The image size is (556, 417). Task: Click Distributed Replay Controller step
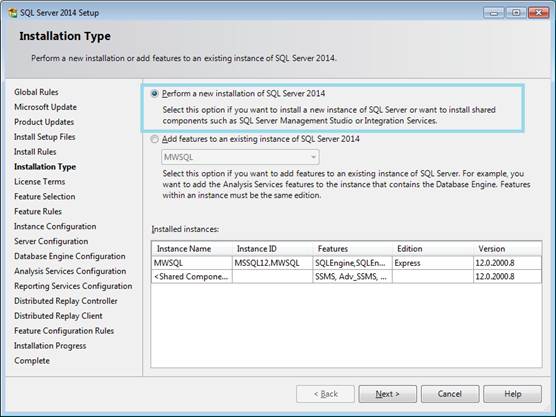tap(66, 301)
